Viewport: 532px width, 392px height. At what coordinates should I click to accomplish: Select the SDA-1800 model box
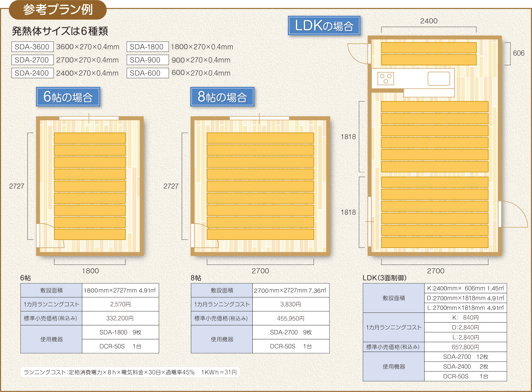[x=147, y=47]
